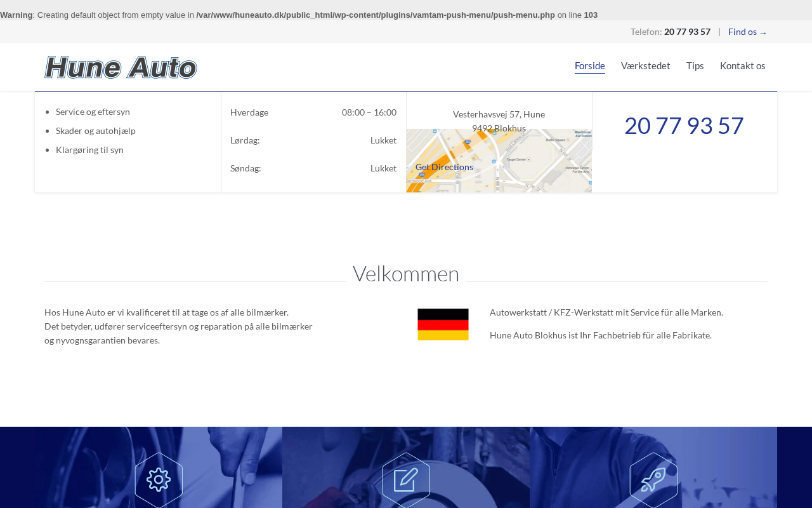
Task: Click the Vesterhavsvej 57, Hune address
Action: (499, 114)
